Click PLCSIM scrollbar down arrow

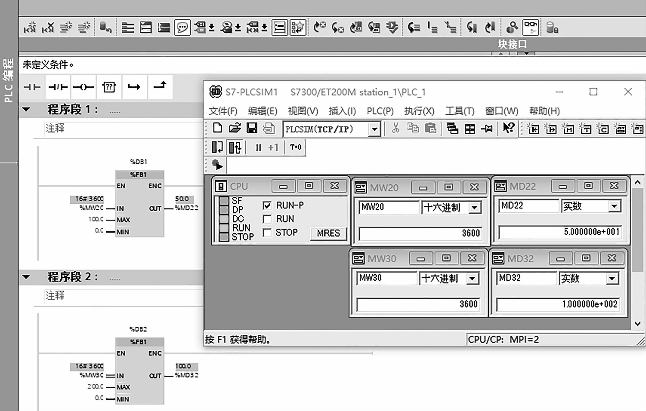pyautogui.click(x=637, y=324)
